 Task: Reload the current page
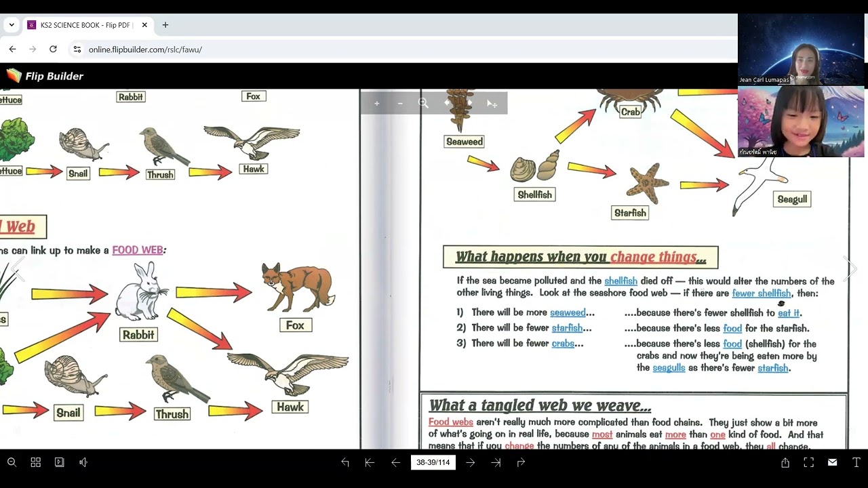(53, 49)
